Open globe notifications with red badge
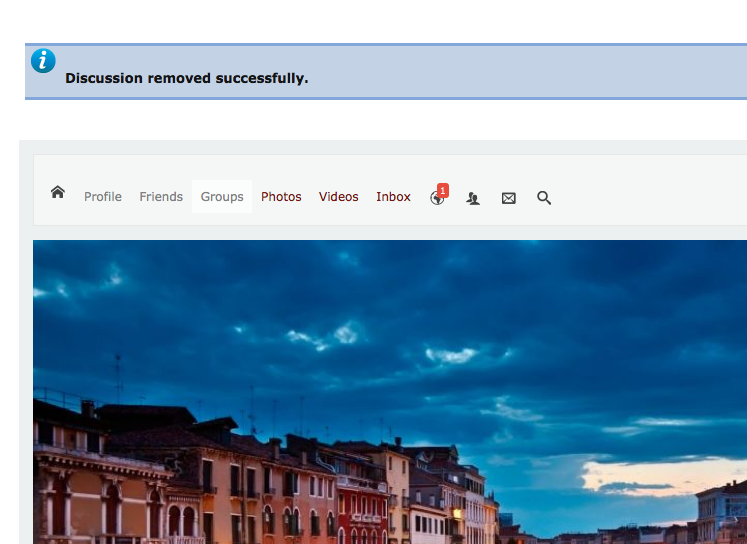 (438, 195)
